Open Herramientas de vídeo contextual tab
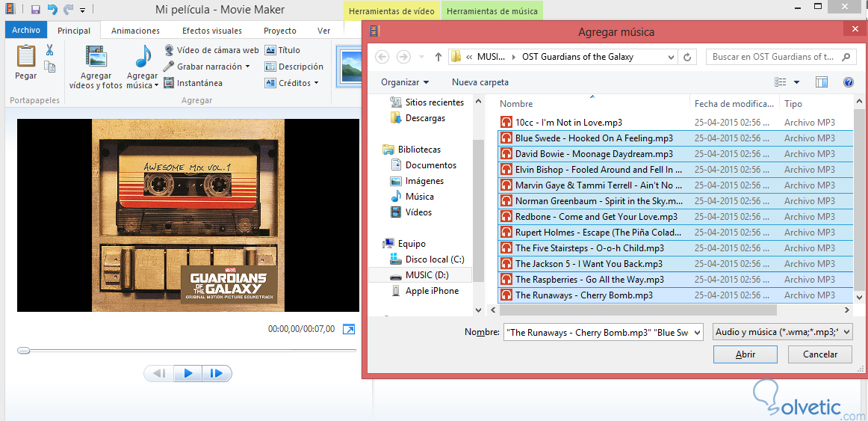868x421 pixels. (391, 11)
